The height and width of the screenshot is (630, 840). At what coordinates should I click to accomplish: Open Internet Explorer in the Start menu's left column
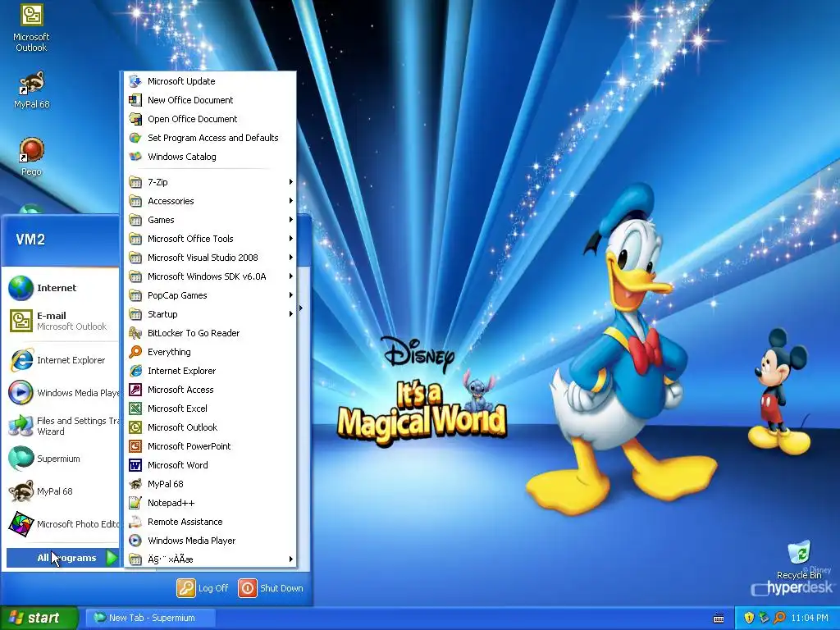[62, 360]
